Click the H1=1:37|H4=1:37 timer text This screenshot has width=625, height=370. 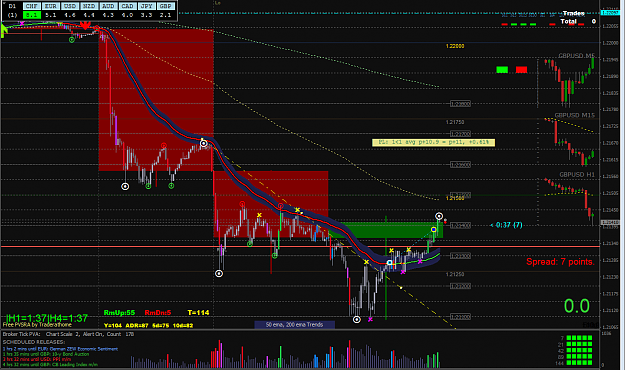pyautogui.click(x=47, y=318)
